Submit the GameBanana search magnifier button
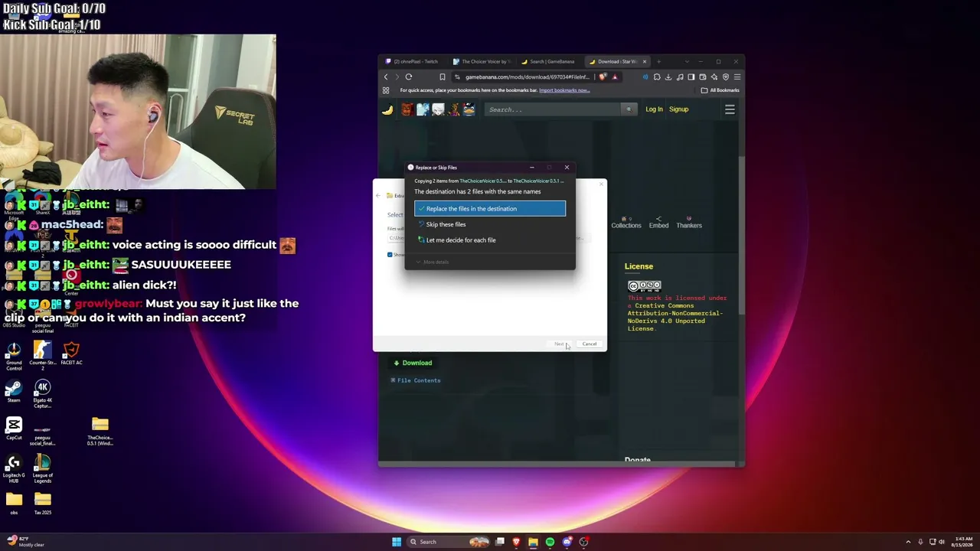Image resolution: width=980 pixels, height=551 pixels. 629,109
